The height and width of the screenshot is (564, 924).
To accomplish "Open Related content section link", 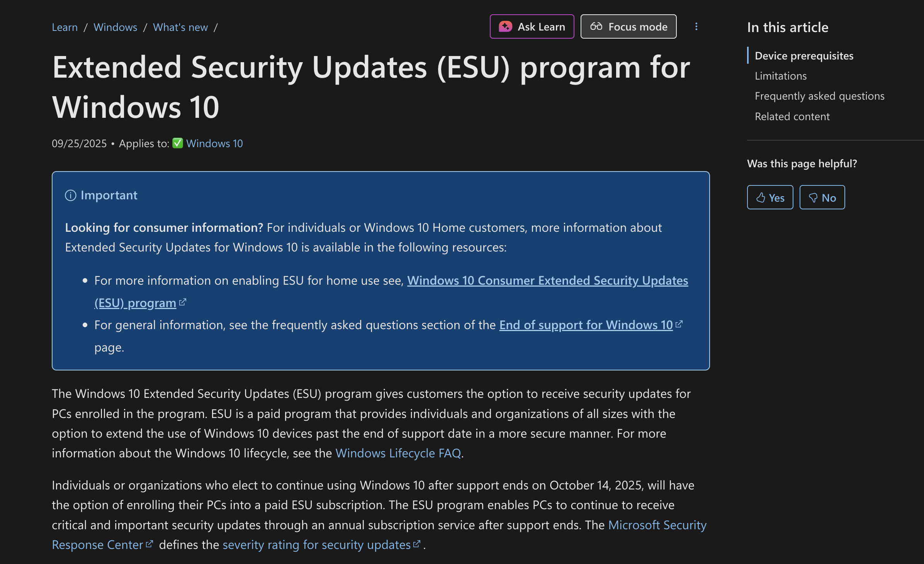I will click(792, 117).
